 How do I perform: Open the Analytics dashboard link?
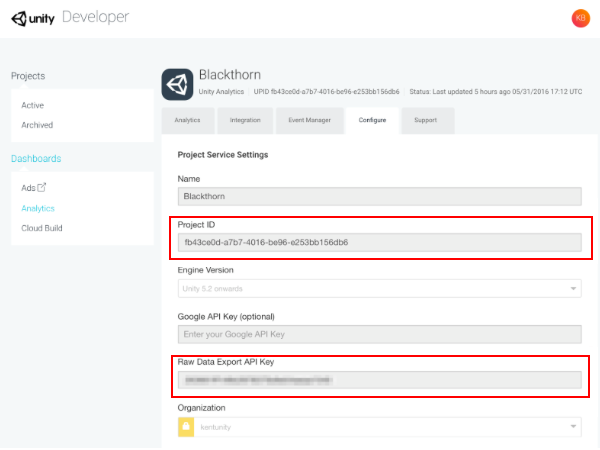point(38,208)
